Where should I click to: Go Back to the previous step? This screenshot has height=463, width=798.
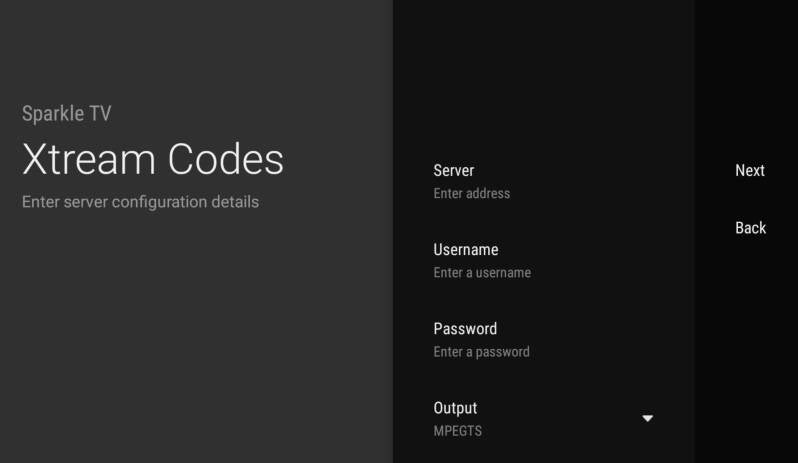coord(750,228)
